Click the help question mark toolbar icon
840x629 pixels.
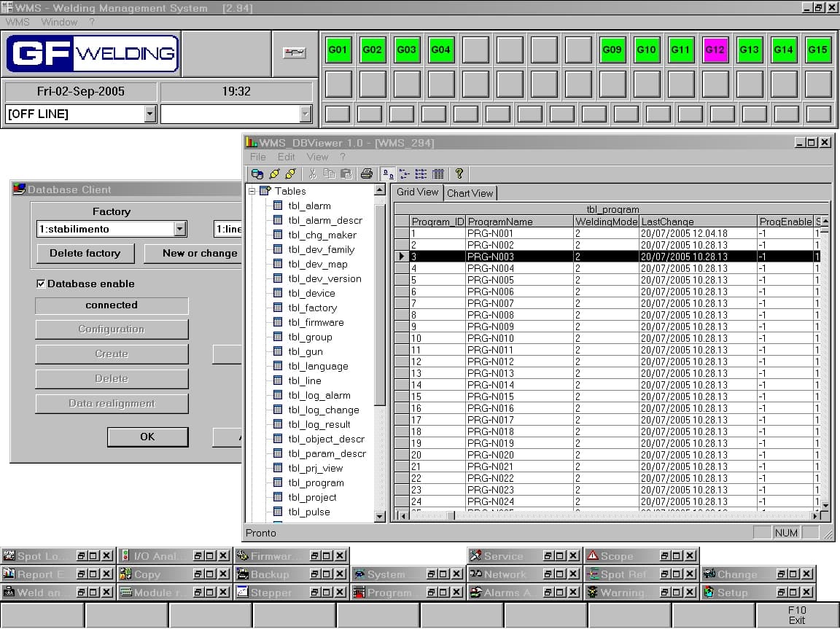459,173
